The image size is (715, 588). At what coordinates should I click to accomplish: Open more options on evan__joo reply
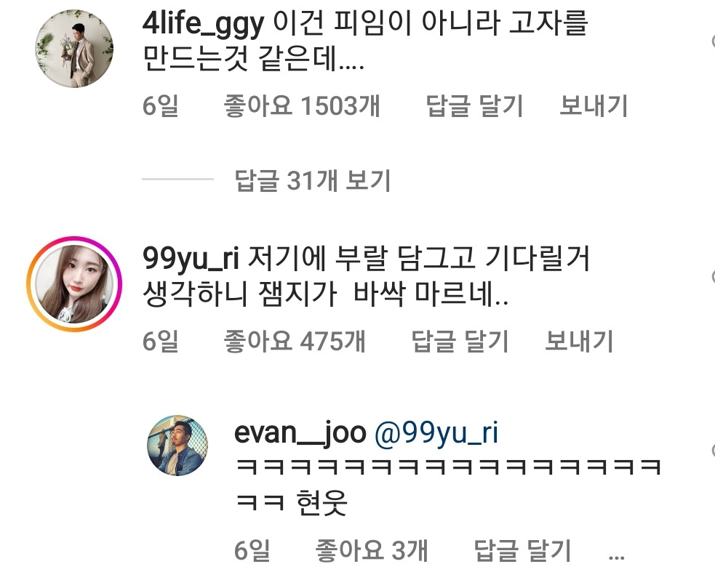(617, 557)
